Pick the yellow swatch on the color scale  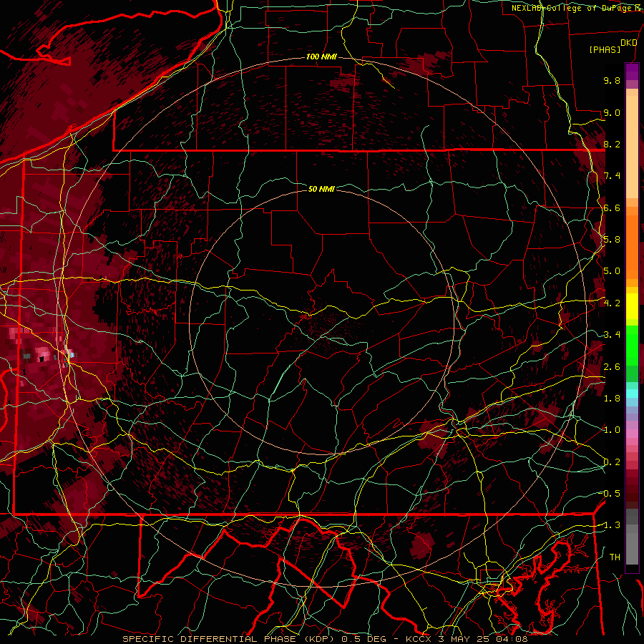click(x=632, y=306)
